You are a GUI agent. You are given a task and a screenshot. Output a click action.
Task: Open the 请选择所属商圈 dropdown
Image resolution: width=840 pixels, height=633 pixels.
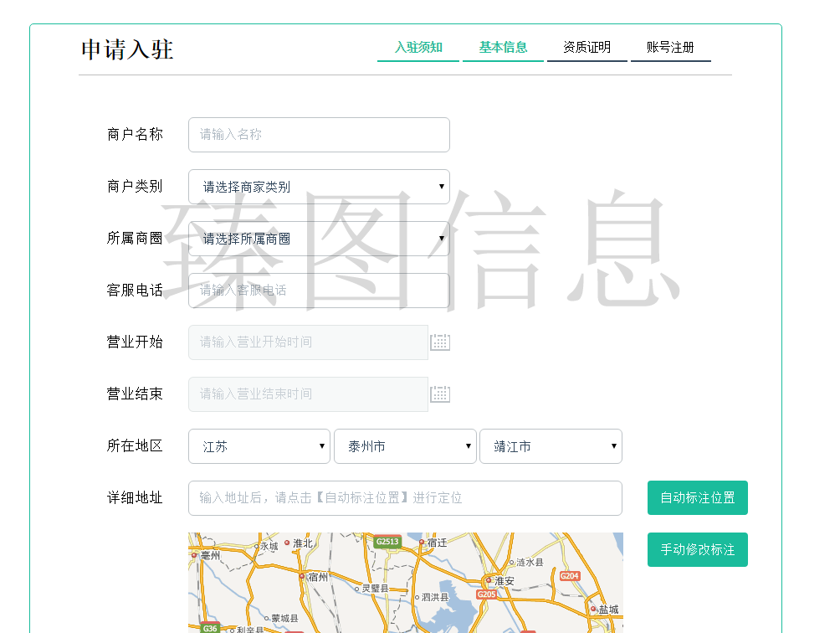[x=320, y=239]
